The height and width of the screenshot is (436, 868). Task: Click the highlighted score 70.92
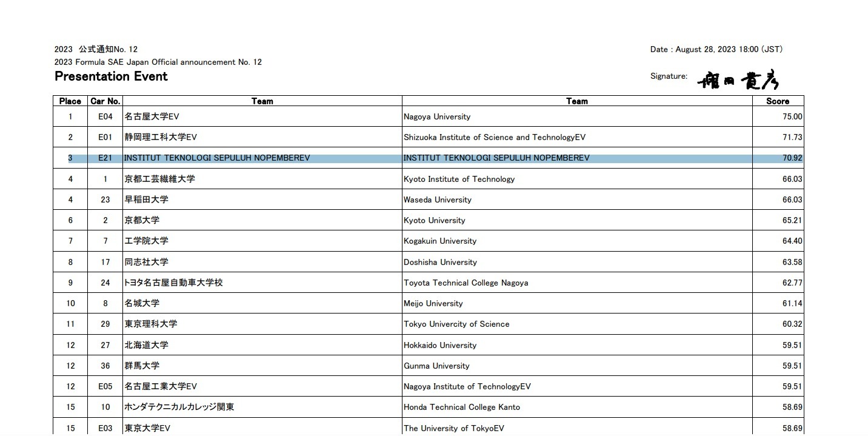[x=792, y=158]
